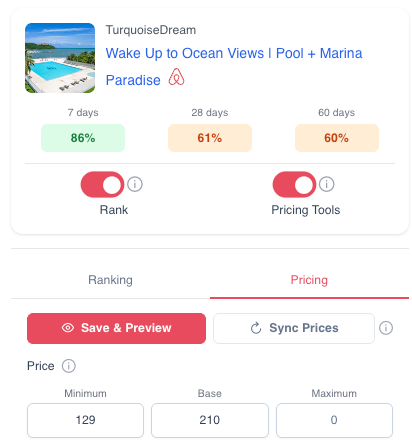Disable the Pricing Tools switch

coord(294,184)
